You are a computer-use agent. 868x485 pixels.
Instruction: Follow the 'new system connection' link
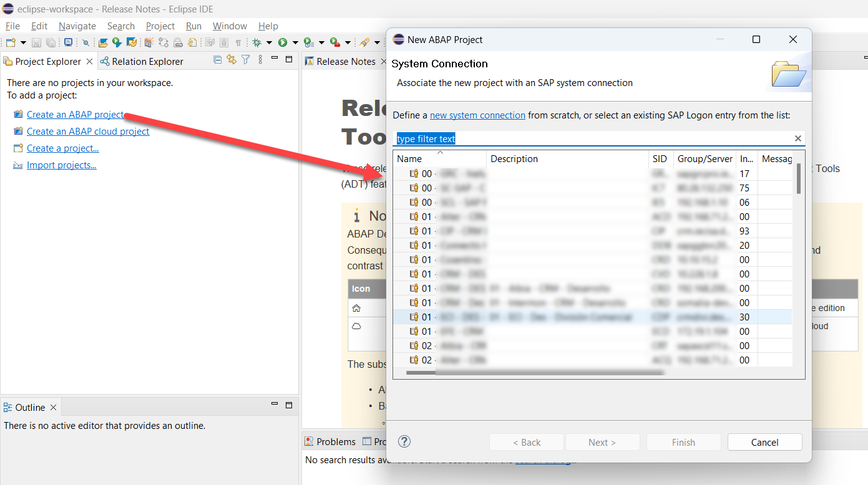477,115
